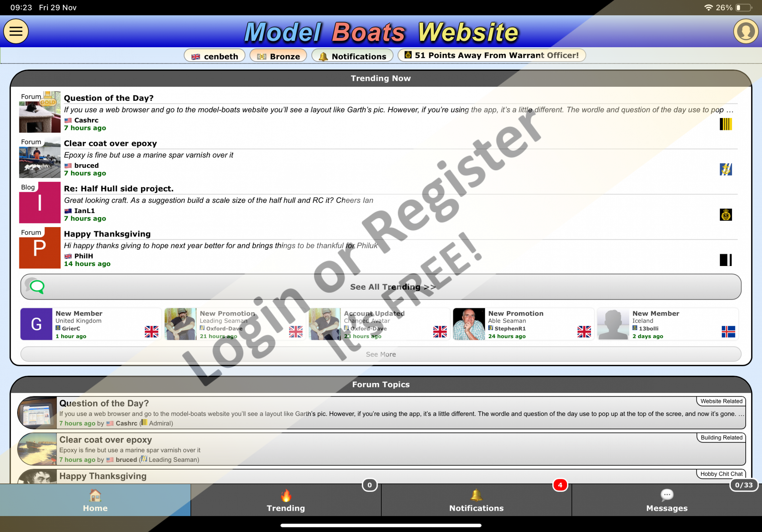The height and width of the screenshot is (532, 762).
Task: Click PhilH's black rank stripe icon
Action: point(725,260)
